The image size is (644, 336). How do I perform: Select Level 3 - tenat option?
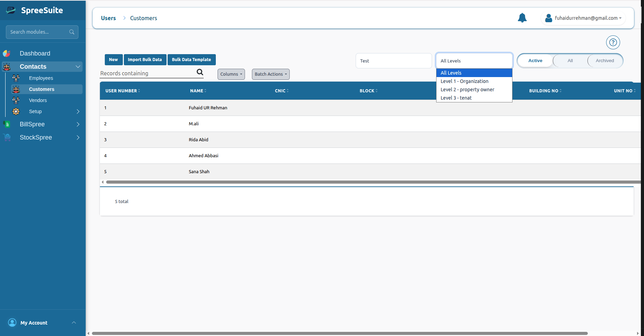[474, 98]
